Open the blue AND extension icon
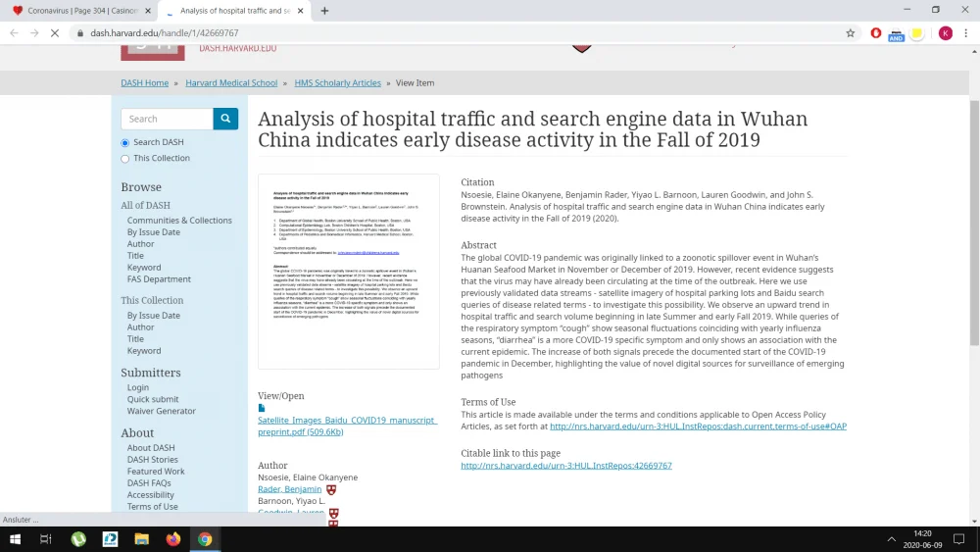The width and height of the screenshot is (980, 552). pyautogui.click(x=897, y=33)
